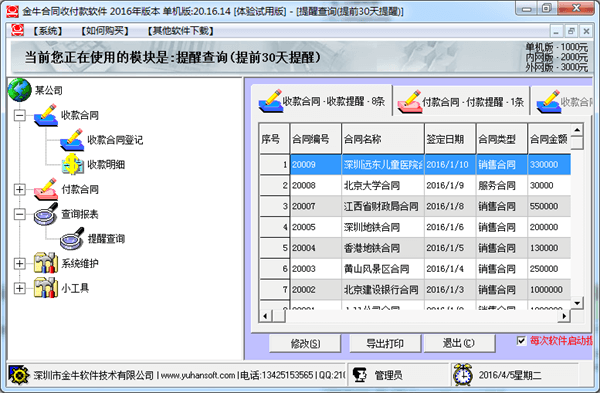Click the 导出打印 button

point(385,343)
